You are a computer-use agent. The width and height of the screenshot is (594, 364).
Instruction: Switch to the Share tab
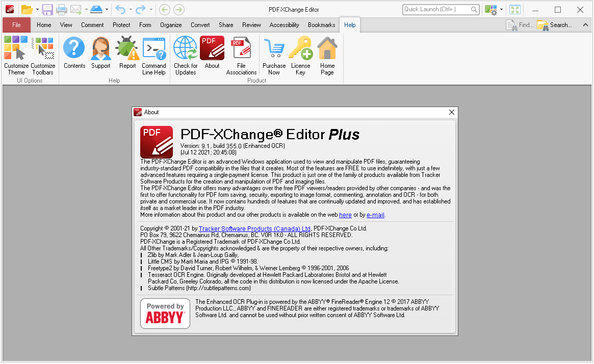(226, 25)
